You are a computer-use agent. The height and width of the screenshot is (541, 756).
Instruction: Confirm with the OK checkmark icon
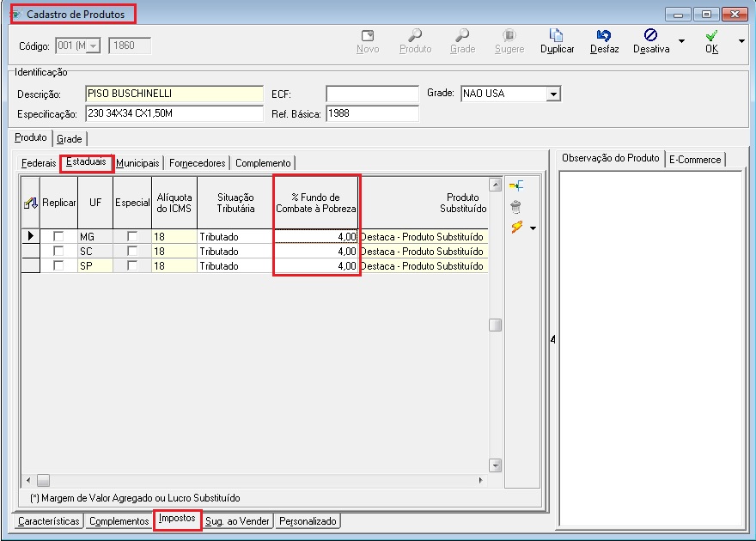pyautogui.click(x=711, y=36)
